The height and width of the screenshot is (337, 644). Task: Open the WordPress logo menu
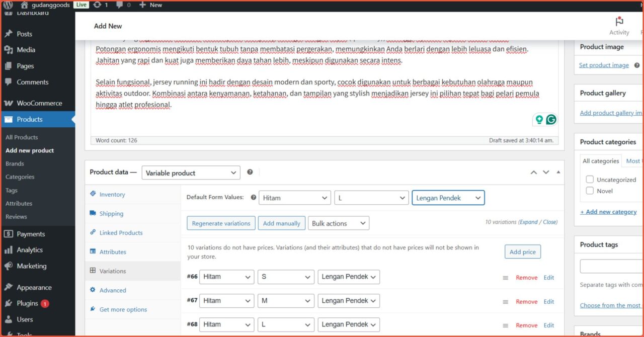9,5
